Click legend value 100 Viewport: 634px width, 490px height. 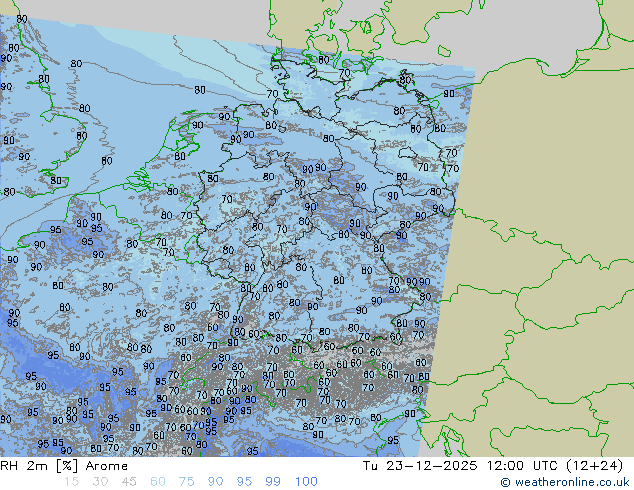click(306, 482)
